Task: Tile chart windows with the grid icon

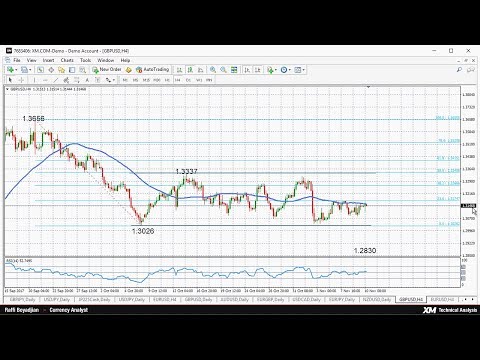Action: point(234,70)
